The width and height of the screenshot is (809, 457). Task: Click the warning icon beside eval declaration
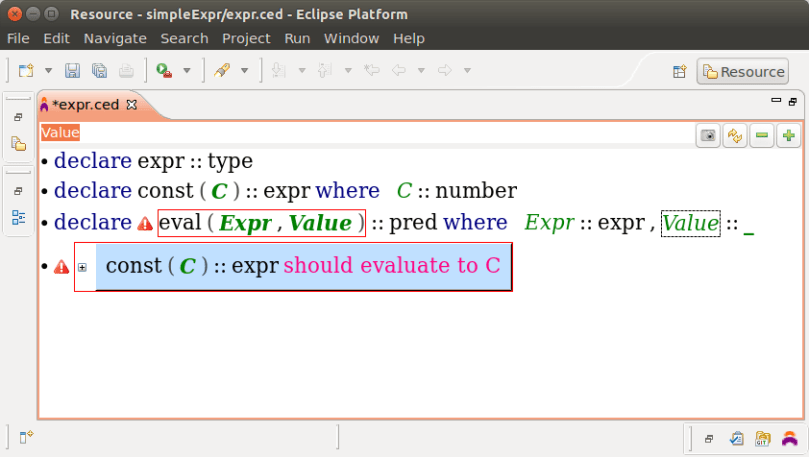click(x=145, y=224)
